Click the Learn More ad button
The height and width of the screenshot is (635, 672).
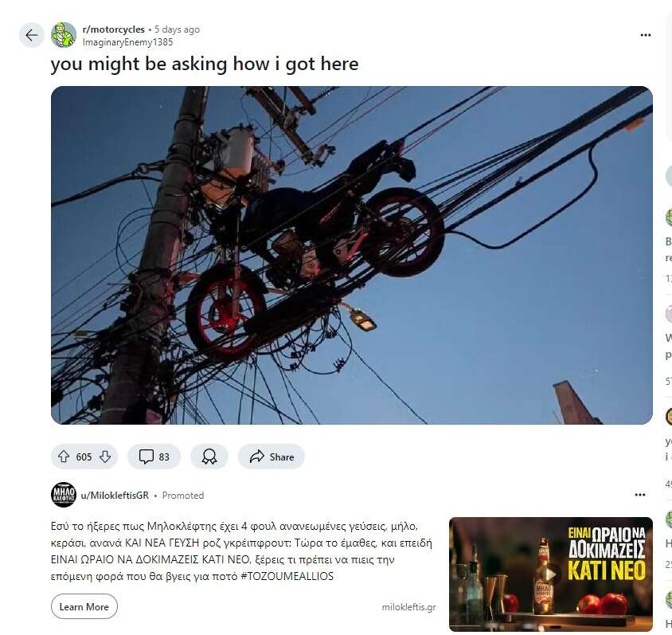click(x=84, y=606)
